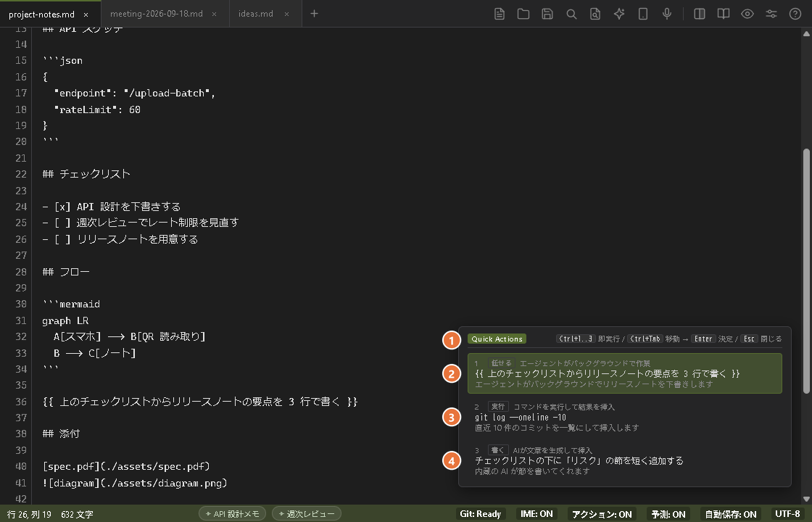Click the Quick Actions green label

pyautogui.click(x=497, y=339)
